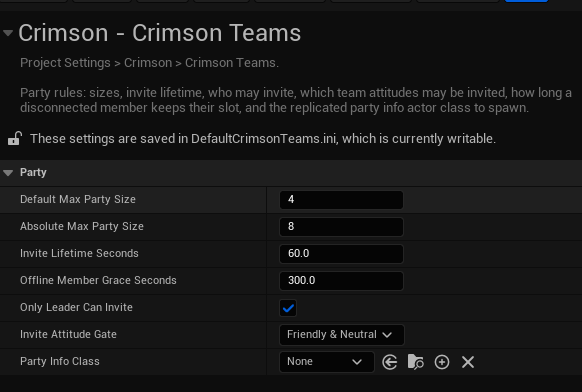582x392 pixels.
Task: Browse to Party Info Class in Content Browser
Action: coord(416,362)
